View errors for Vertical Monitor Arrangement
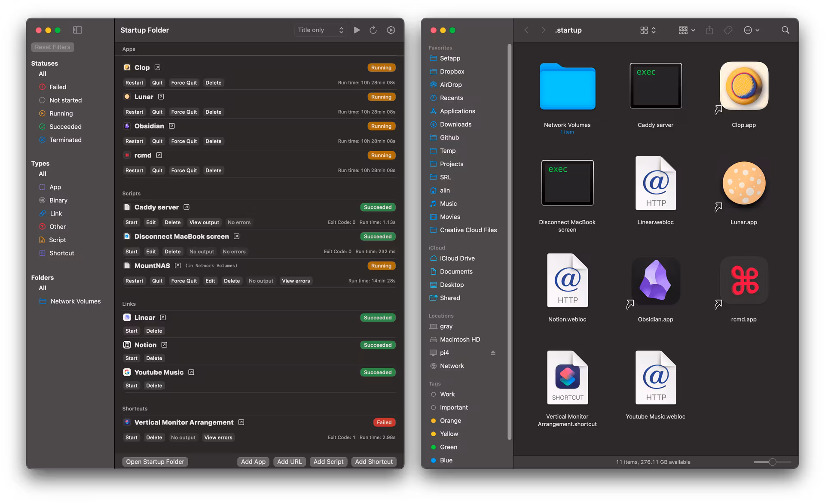825x504 pixels. coord(218,437)
